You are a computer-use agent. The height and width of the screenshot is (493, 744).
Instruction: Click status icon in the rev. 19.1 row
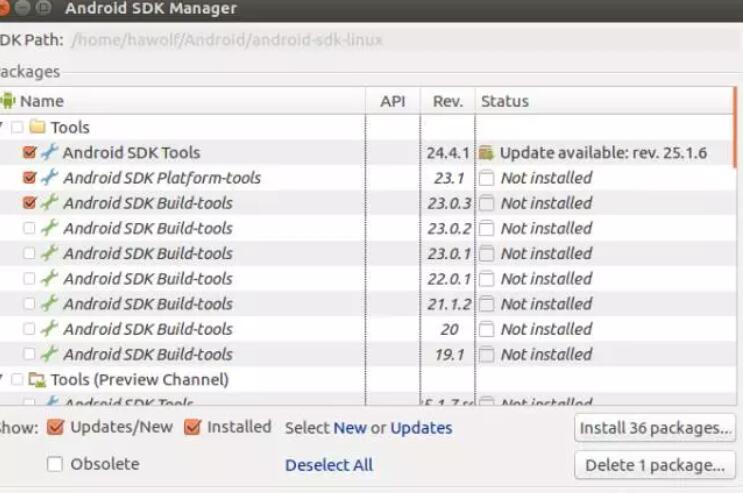click(486, 354)
